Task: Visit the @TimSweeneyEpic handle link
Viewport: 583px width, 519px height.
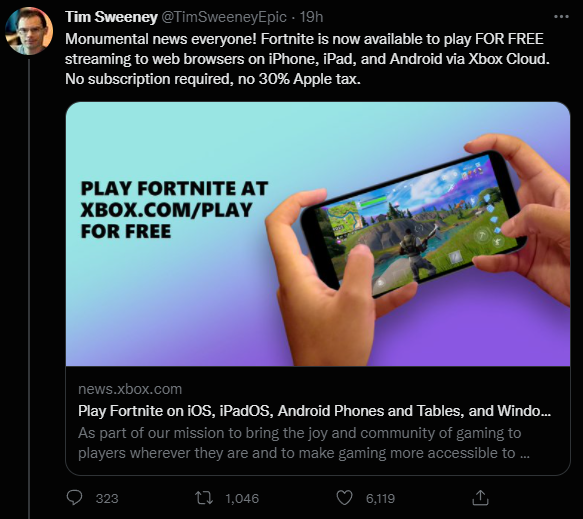Action: pos(224,17)
